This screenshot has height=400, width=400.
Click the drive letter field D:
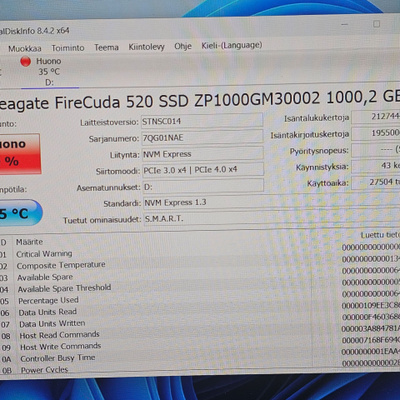click(203, 186)
